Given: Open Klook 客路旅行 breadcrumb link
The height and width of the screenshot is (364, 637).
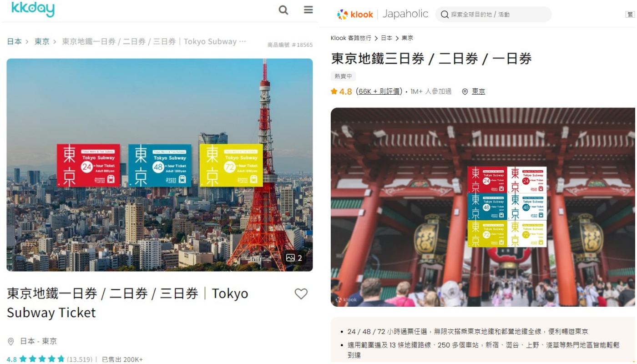Looking at the screenshot, I should (x=351, y=38).
